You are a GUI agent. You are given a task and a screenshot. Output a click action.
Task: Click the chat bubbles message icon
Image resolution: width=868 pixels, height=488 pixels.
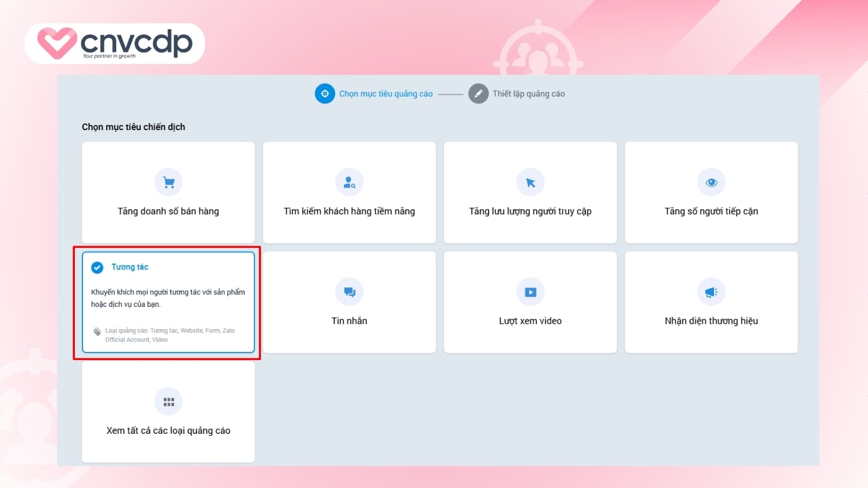(x=349, y=292)
